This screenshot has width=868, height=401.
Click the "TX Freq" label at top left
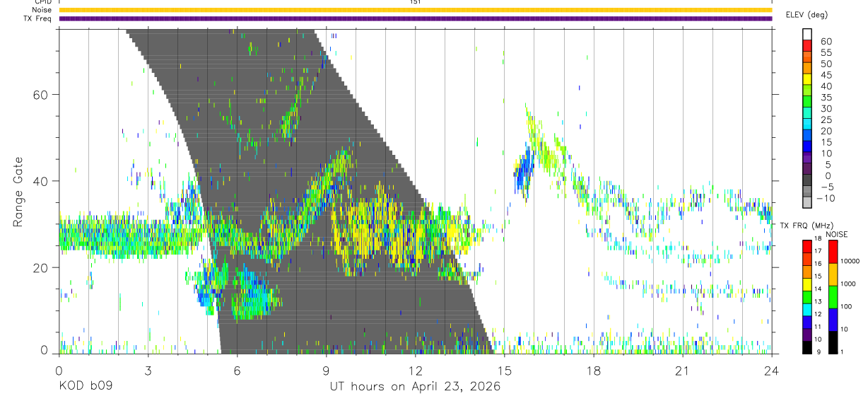pos(38,18)
